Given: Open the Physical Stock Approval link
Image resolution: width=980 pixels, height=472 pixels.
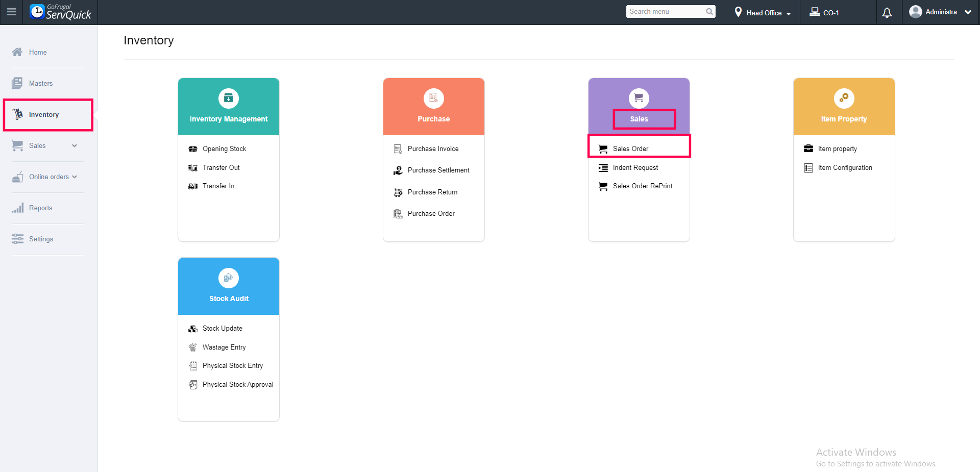Looking at the screenshot, I should tap(238, 385).
